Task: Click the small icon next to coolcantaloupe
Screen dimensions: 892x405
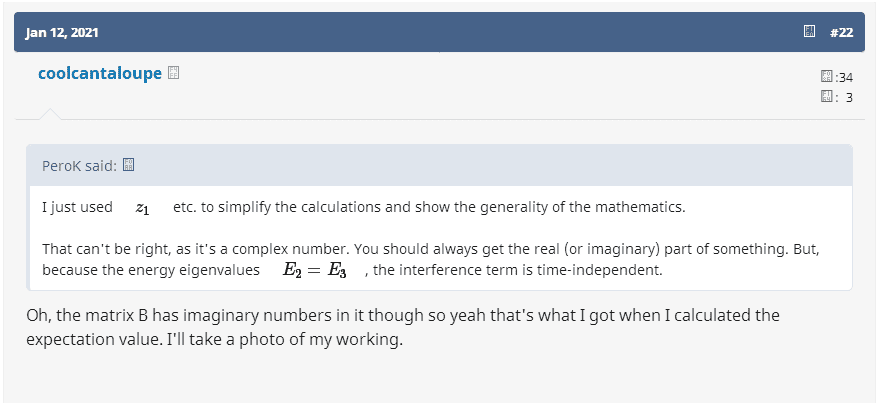Action: pyautogui.click(x=173, y=72)
